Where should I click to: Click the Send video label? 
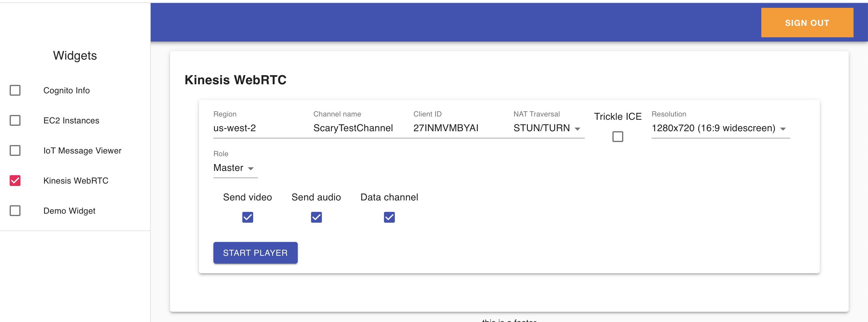[x=247, y=197]
